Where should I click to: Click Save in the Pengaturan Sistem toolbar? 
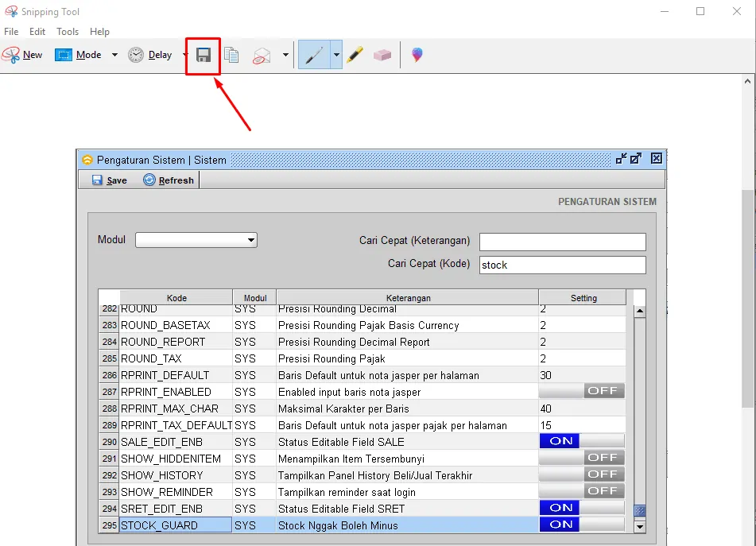point(110,180)
